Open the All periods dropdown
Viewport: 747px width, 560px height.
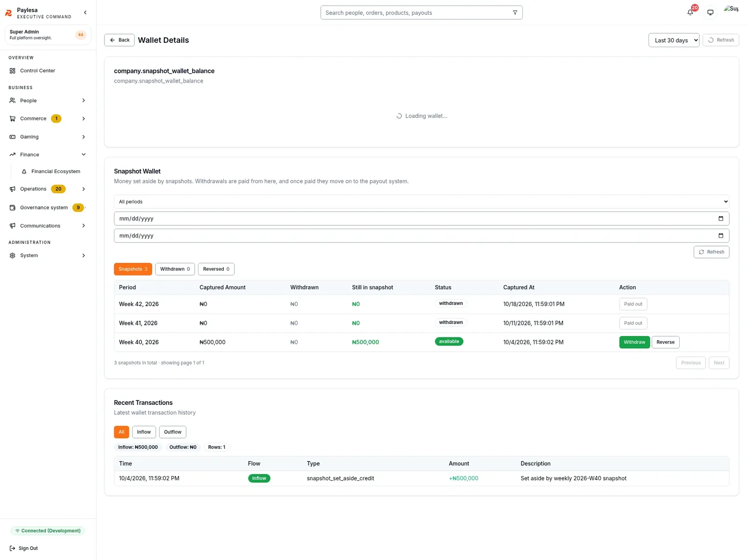click(x=422, y=202)
